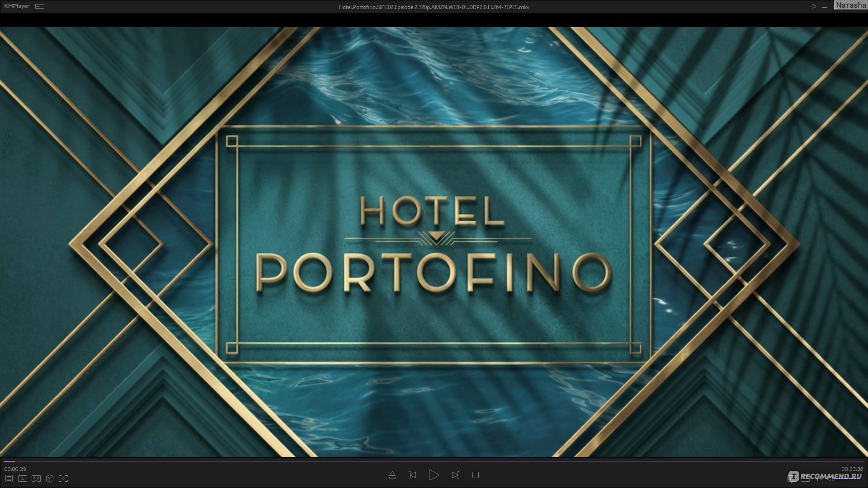This screenshot has width=868, height=488.
Task: Open the playlist panel icon
Action: click(9, 478)
